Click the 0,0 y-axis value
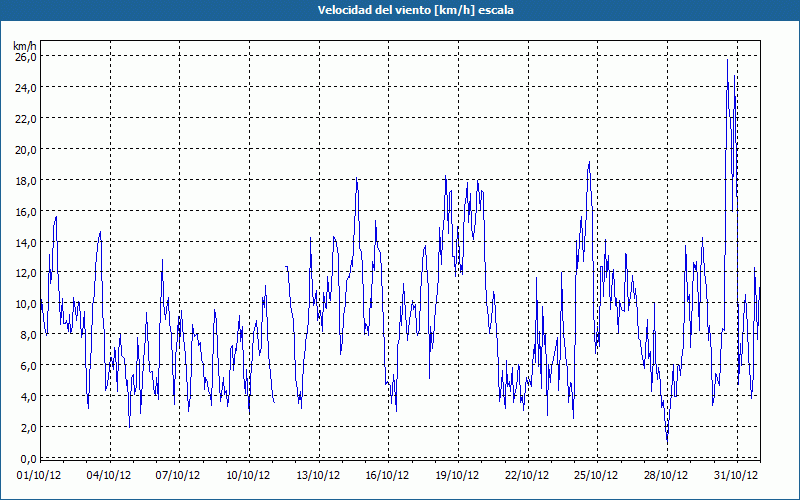 pyautogui.click(x=28, y=458)
